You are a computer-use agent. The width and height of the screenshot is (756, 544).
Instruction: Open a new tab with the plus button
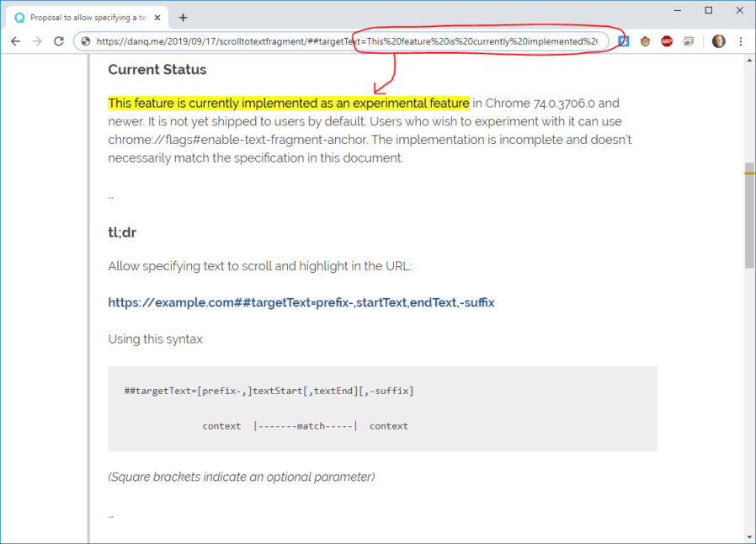click(x=184, y=15)
